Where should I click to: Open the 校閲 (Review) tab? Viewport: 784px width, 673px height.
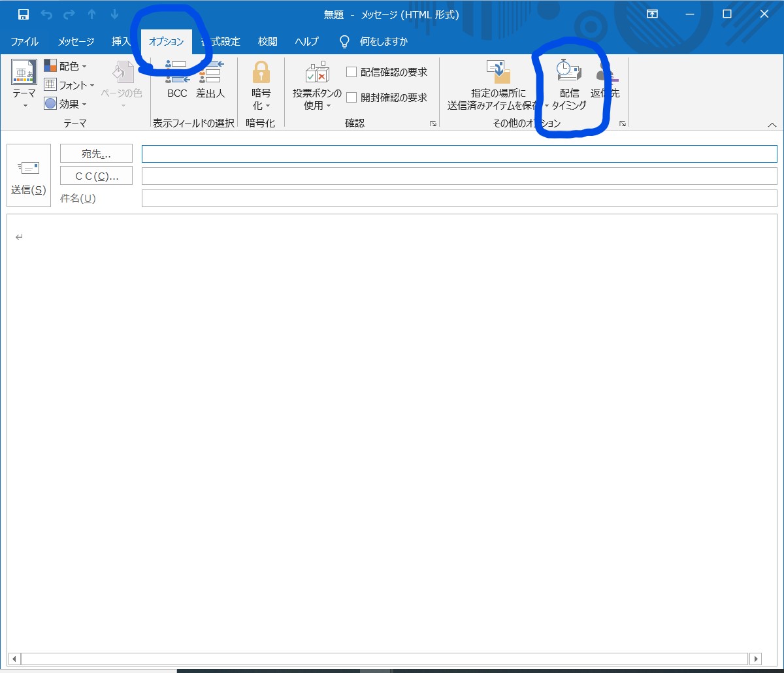coord(267,41)
